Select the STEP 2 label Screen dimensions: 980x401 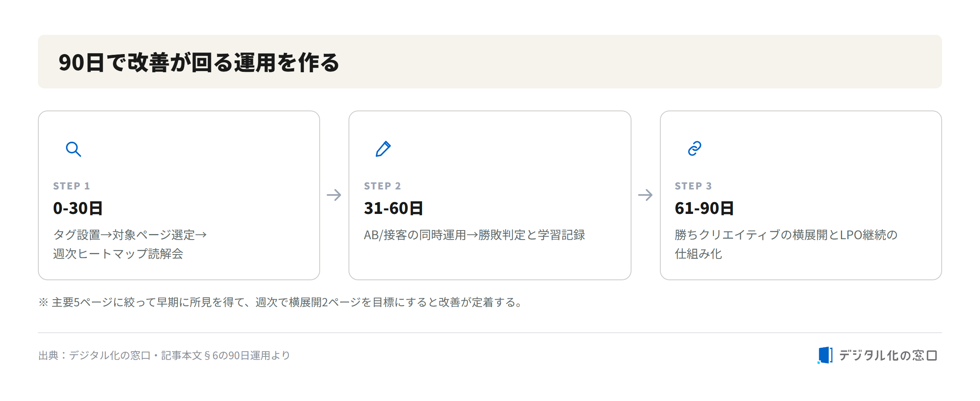pyautogui.click(x=383, y=186)
